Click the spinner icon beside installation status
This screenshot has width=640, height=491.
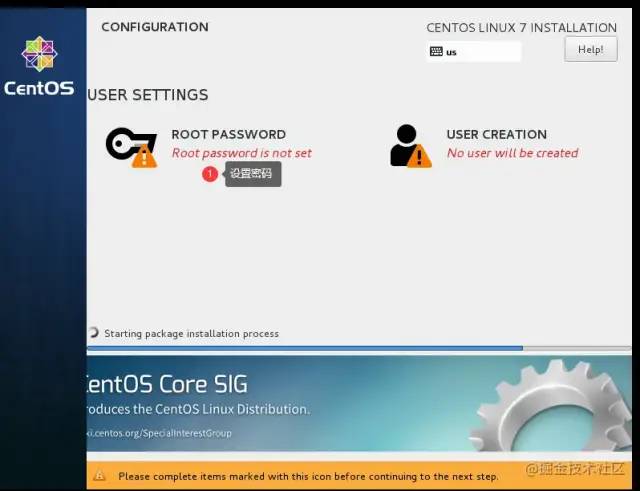(x=93, y=333)
